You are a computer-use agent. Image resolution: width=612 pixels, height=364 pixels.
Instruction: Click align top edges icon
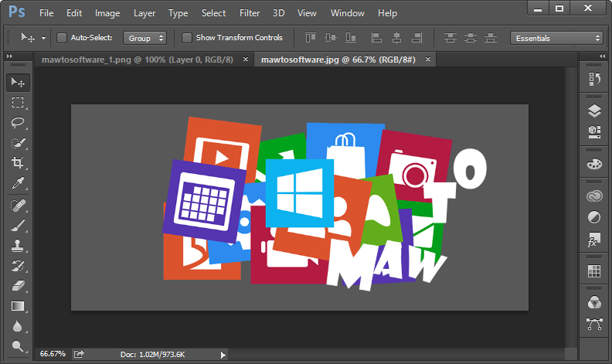click(x=311, y=38)
